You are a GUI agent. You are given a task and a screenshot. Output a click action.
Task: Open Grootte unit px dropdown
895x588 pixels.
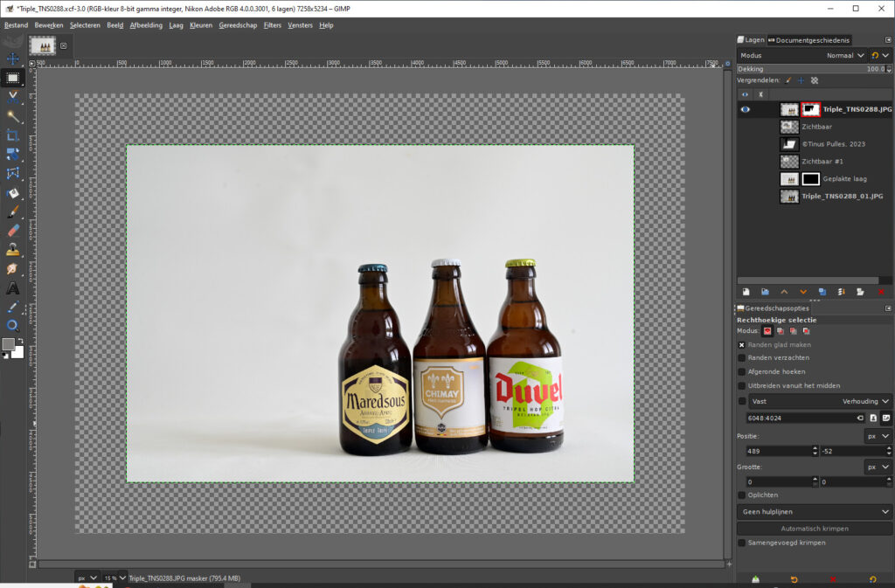[878, 467]
